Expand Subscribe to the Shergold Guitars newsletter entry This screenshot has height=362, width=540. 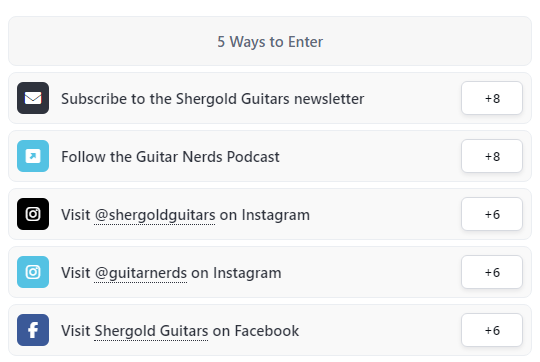270,98
